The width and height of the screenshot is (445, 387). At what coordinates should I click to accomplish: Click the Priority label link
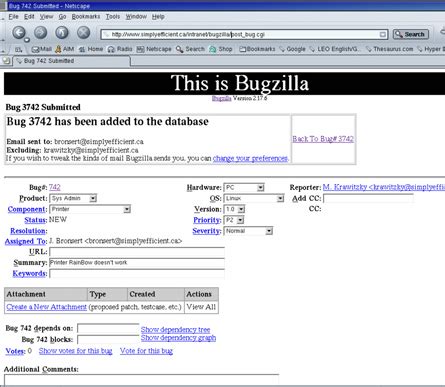pos(207,220)
